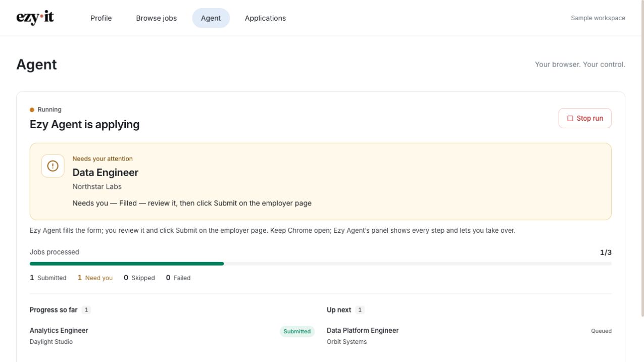Click the Submitted status badge
The width and height of the screenshot is (644, 362).
point(297,331)
